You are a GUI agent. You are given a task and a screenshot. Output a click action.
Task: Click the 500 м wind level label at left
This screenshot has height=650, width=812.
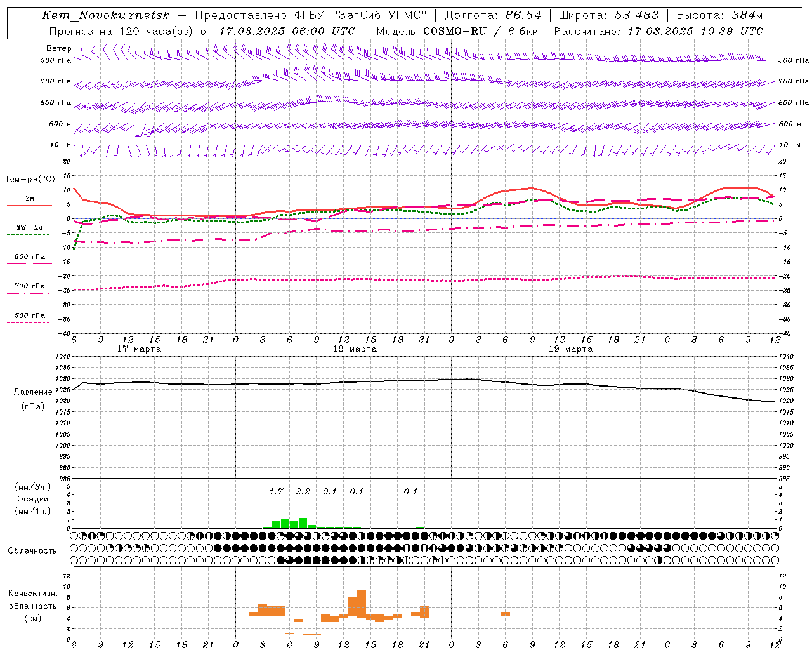point(60,124)
